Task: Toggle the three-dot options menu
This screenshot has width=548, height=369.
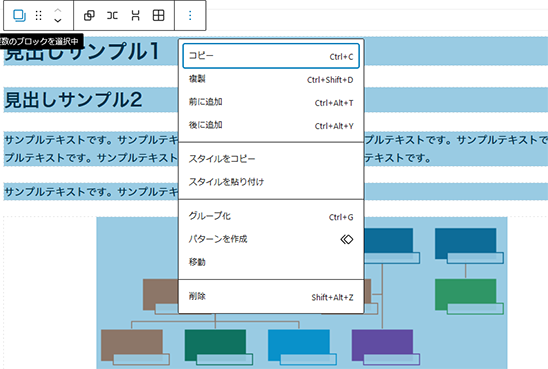Action: pyautogui.click(x=190, y=15)
